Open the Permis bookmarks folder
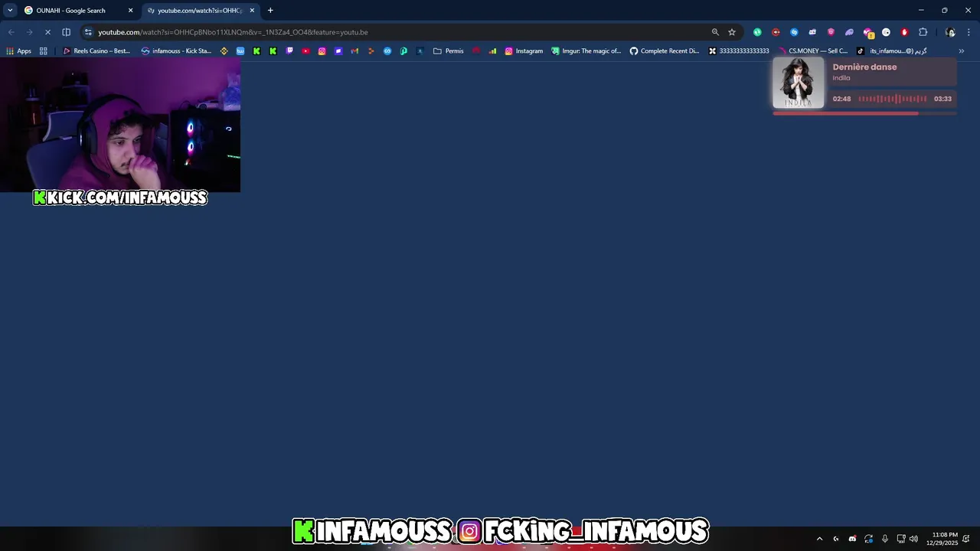The height and width of the screenshot is (551, 980). point(449,51)
